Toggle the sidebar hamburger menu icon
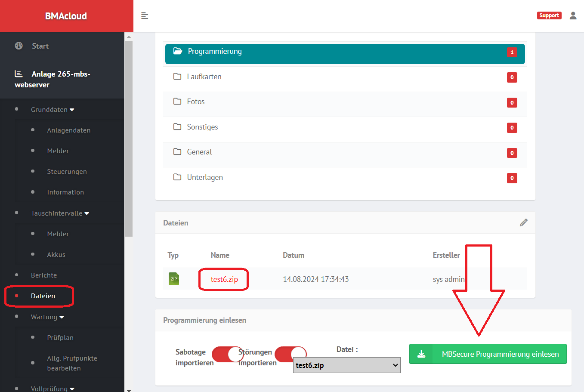Screen dimensions: 584x392 point(145,16)
